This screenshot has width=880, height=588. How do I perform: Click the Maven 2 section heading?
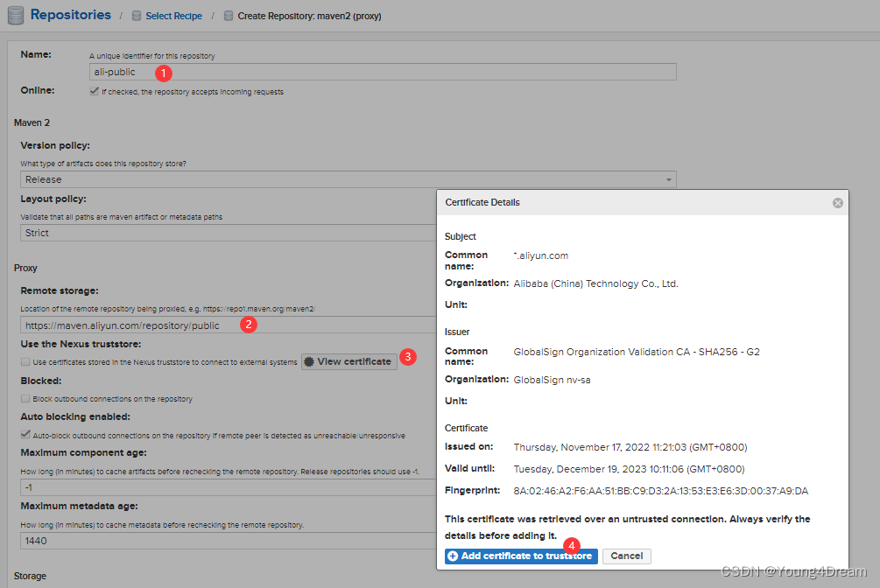click(x=32, y=122)
